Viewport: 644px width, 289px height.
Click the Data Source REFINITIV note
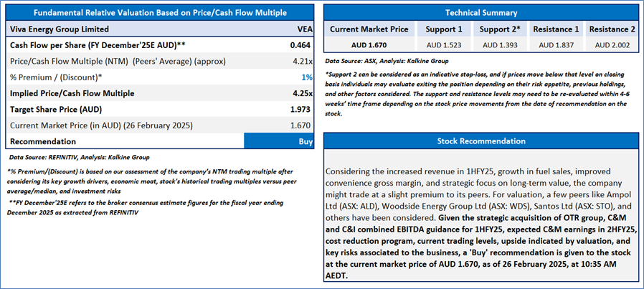80,156
